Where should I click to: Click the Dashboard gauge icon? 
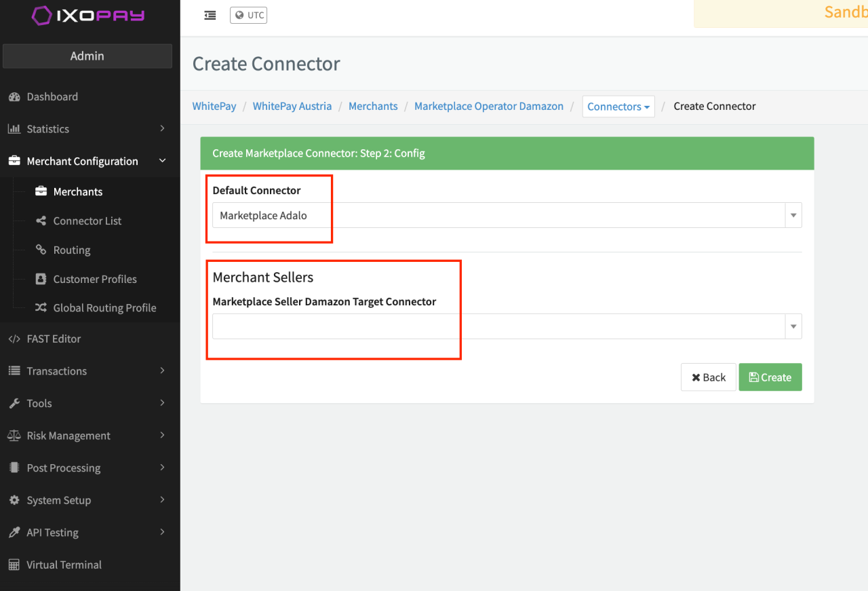click(14, 97)
